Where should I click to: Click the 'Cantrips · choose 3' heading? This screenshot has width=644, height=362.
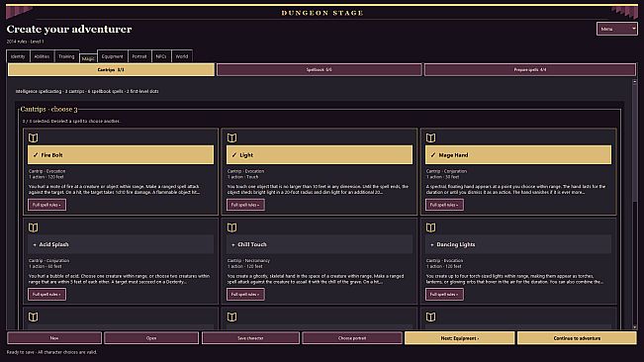(x=48, y=109)
